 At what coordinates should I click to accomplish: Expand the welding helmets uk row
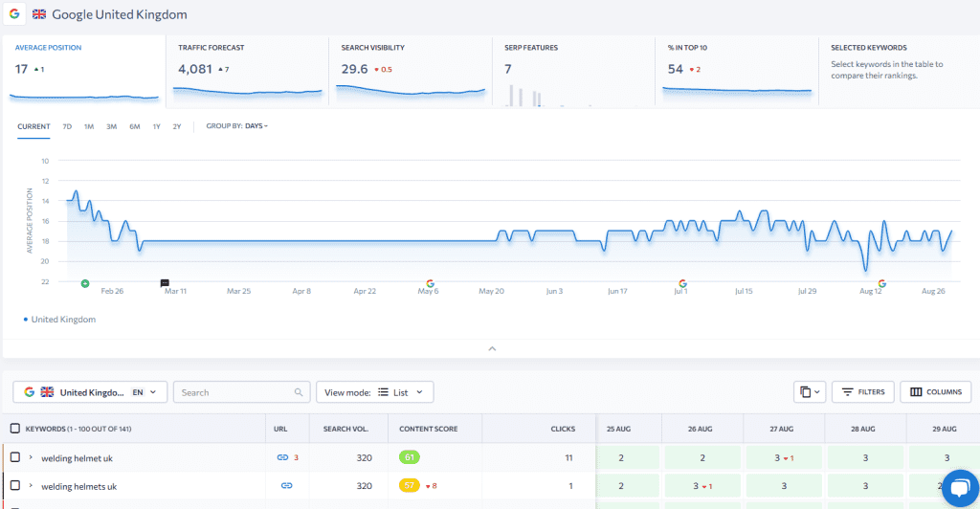pyautogui.click(x=30, y=485)
